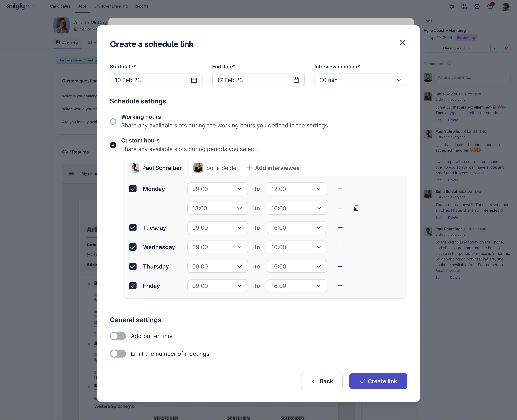Open the CV resume hamburger menu icon
Viewport: 517px width, 420px height.
pos(72,173)
